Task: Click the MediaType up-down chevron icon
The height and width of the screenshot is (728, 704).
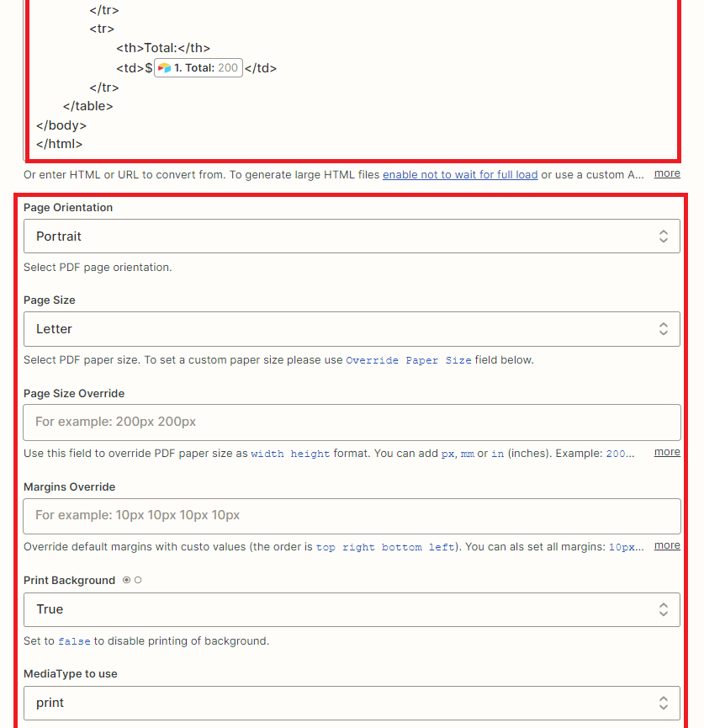Action: pos(664,703)
